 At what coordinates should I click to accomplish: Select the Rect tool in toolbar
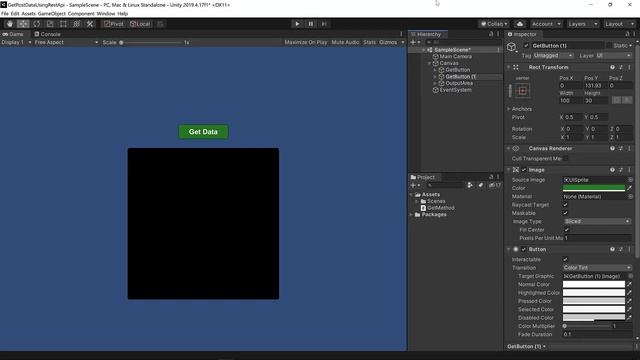pyautogui.click(x=63, y=24)
